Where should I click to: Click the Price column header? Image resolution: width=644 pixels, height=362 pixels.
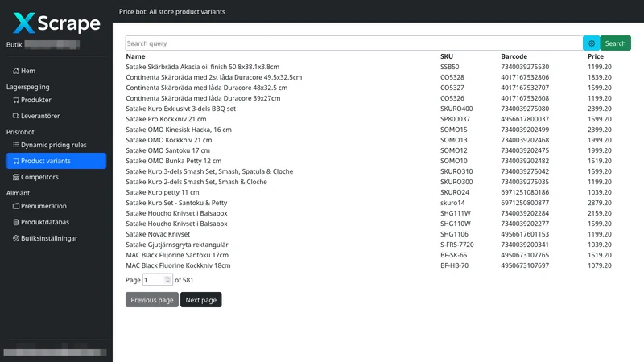(596, 56)
